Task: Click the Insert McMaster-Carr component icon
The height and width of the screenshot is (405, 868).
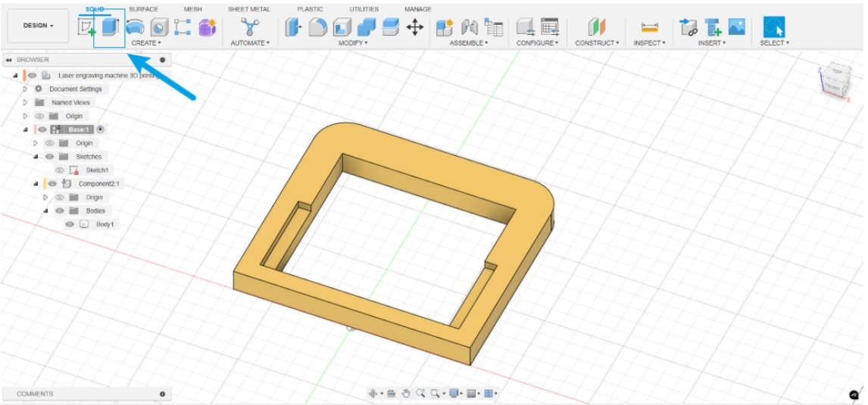Action: (x=713, y=27)
